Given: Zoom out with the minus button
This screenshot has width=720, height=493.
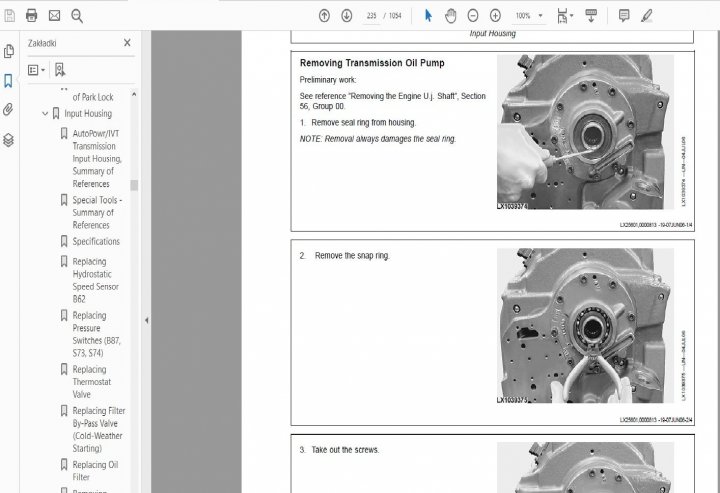Looking at the screenshot, I should tap(473, 16).
